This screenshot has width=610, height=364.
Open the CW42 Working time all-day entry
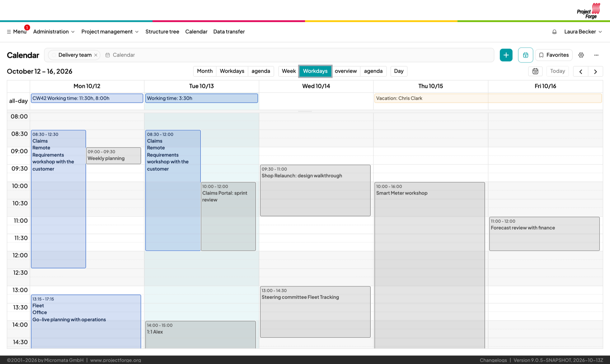(x=87, y=98)
